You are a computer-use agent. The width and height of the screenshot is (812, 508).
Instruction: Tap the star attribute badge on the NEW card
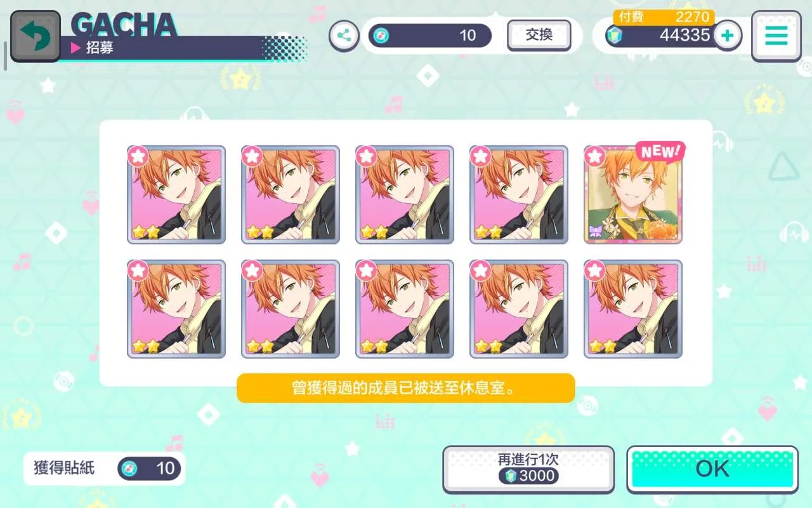click(x=594, y=156)
